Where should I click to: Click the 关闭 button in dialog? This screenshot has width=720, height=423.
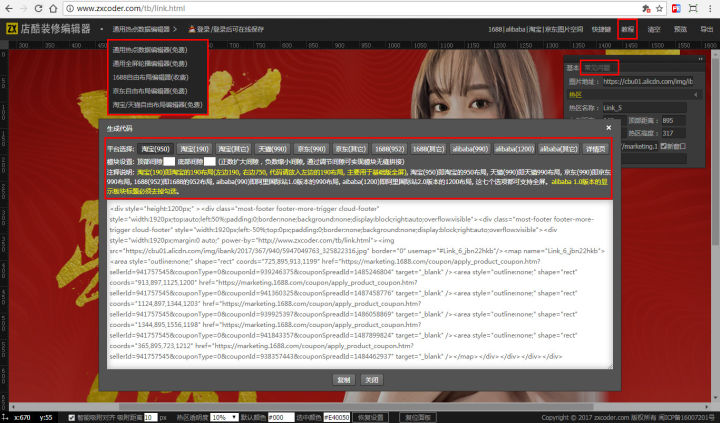coord(371,380)
